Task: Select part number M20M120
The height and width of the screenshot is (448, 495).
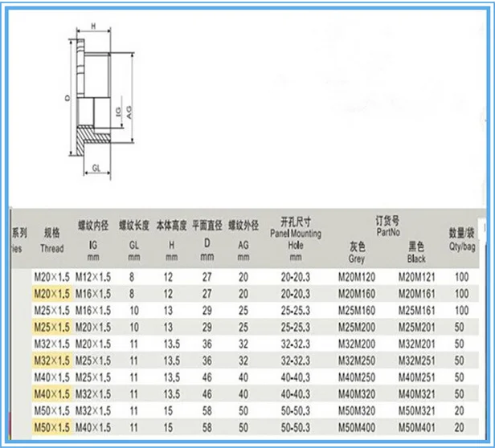Action: point(357,277)
